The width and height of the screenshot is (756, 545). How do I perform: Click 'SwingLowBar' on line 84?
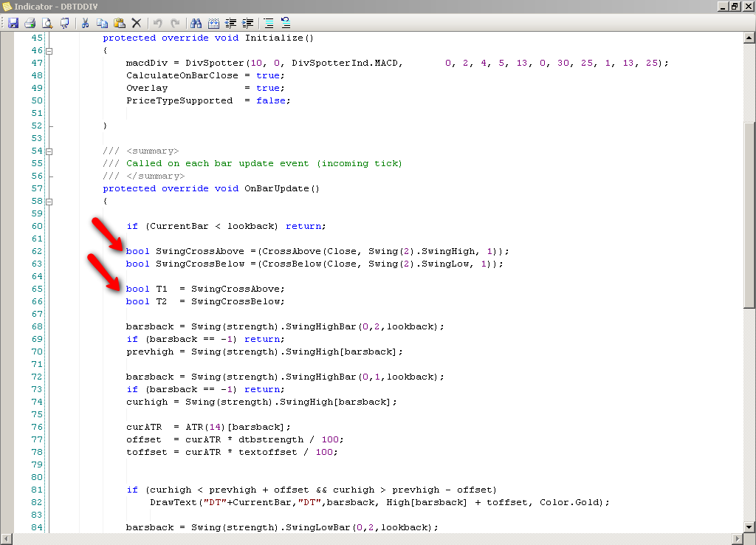[x=318, y=527]
